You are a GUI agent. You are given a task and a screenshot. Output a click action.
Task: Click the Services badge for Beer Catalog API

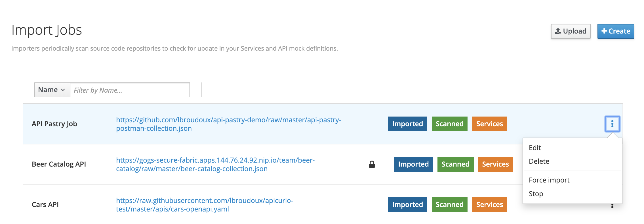coord(495,164)
